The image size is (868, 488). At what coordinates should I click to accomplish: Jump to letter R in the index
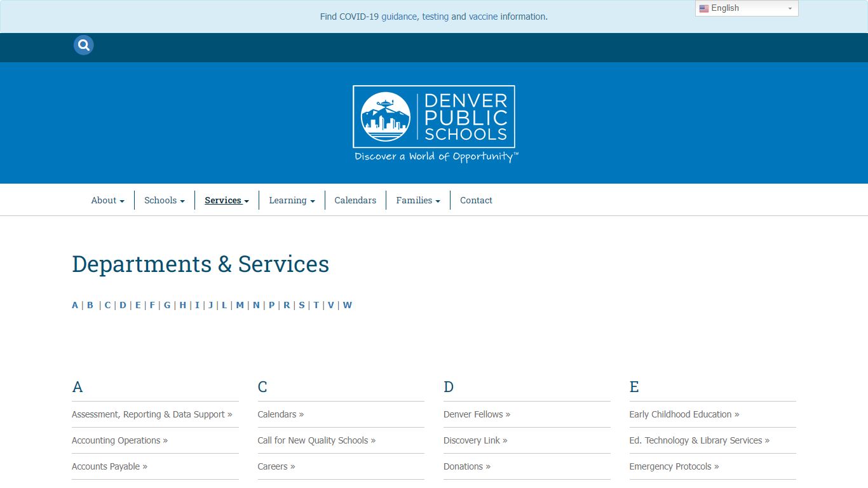coord(287,305)
